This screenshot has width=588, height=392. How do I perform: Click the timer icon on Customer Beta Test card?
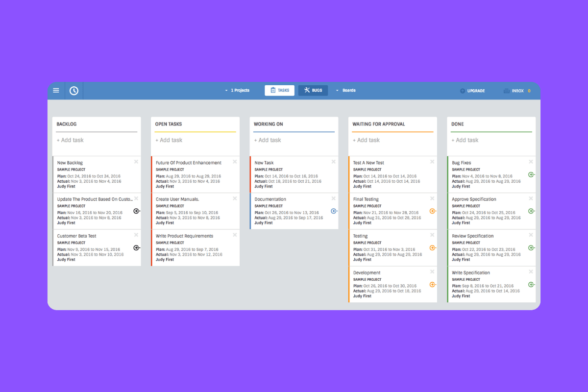pos(137,247)
